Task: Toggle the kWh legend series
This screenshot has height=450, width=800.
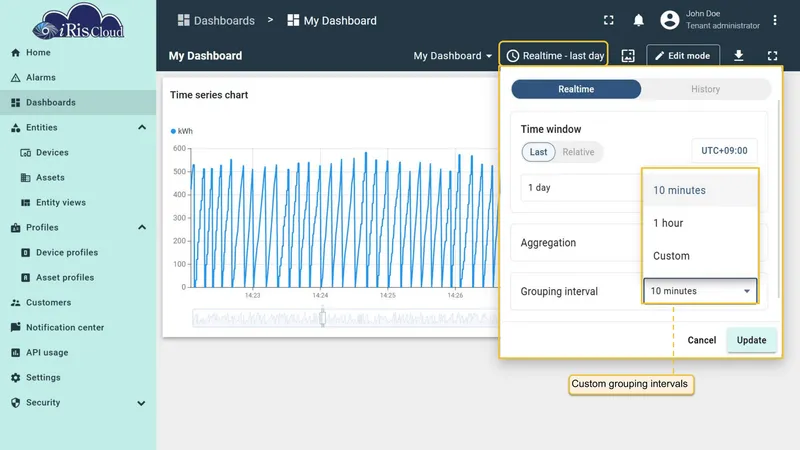Action: (x=182, y=131)
